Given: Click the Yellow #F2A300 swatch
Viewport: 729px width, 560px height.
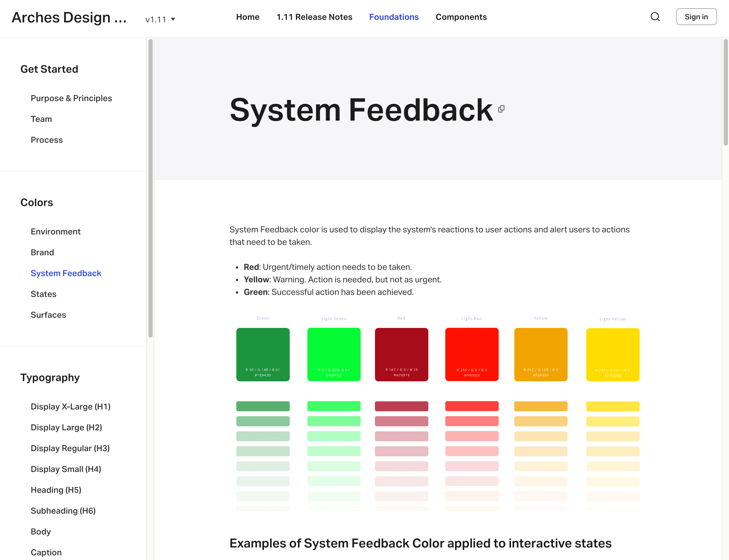Looking at the screenshot, I should click(540, 354).
